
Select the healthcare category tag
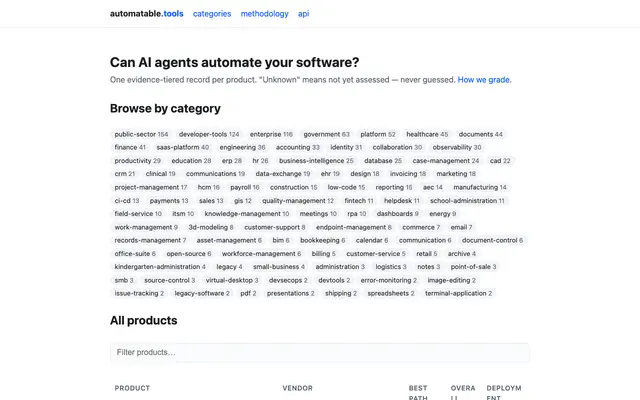pyautogui.click(x=427, y=134)
